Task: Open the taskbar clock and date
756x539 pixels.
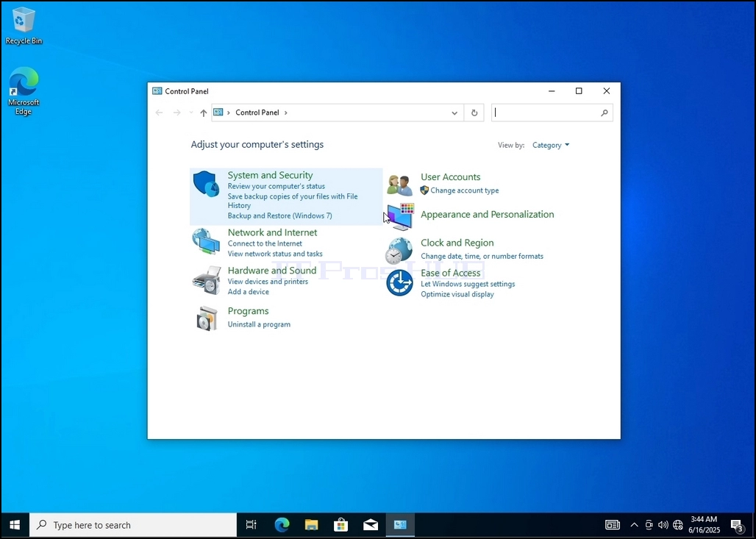Action: [704, 525]
